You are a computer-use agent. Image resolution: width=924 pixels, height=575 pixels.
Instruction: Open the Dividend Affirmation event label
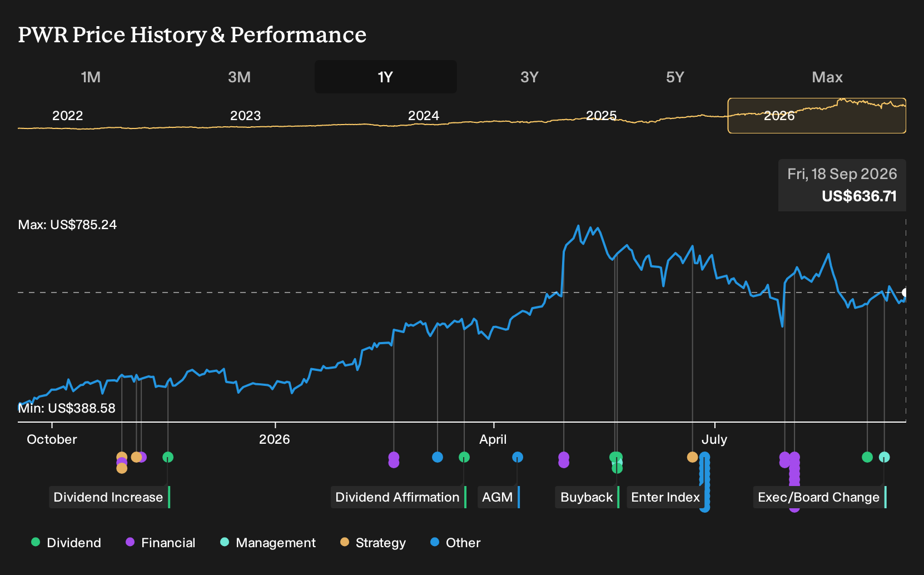(398, 497)
